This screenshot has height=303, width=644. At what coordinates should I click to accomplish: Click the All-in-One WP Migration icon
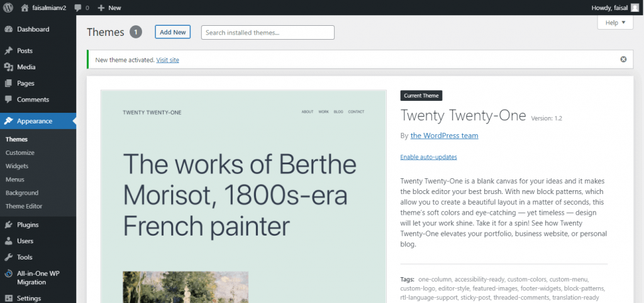click(x=9, y=273)
